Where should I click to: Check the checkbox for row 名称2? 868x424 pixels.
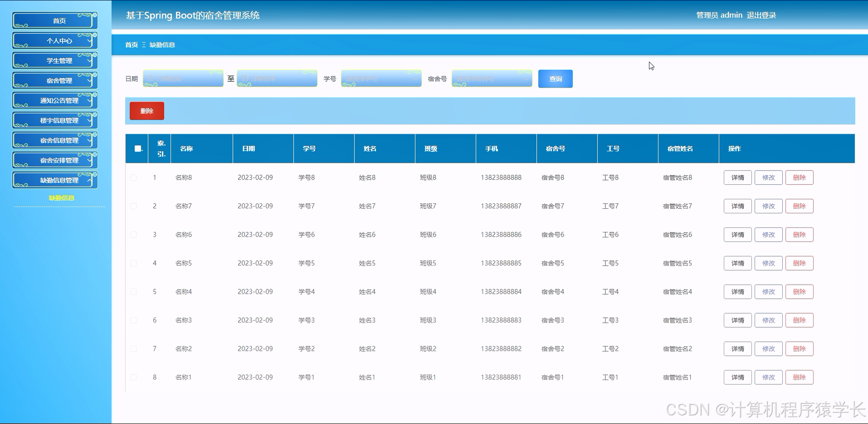(x=133, y=349)
